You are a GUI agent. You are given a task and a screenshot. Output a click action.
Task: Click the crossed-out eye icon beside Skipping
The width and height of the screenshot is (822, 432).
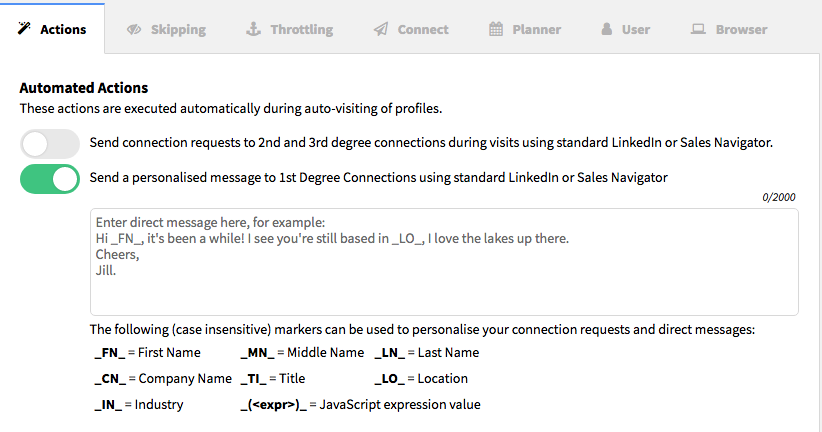[x=134, y=29]
